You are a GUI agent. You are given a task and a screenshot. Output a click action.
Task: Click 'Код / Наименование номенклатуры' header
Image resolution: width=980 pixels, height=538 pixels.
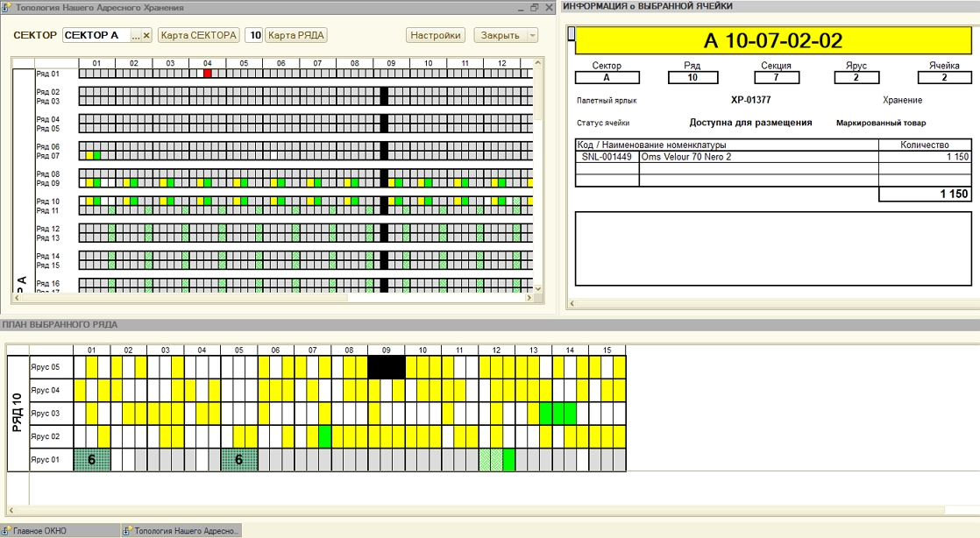pos(651,145)
